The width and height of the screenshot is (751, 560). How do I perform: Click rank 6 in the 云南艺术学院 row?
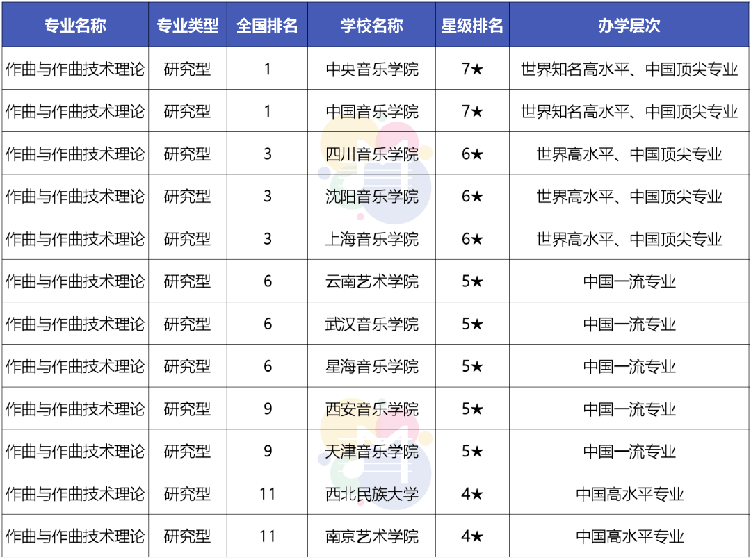(x=267, y=281)
